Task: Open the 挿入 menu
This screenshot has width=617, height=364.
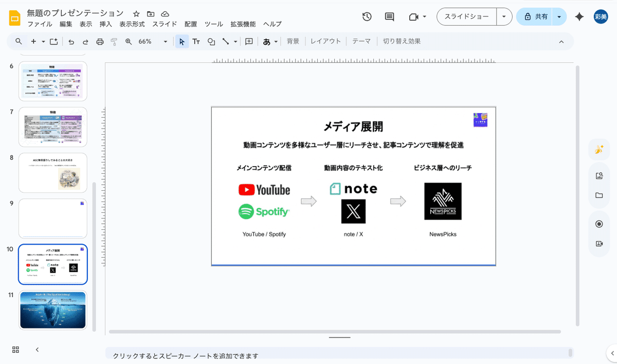Action: (x=105, y=24)
